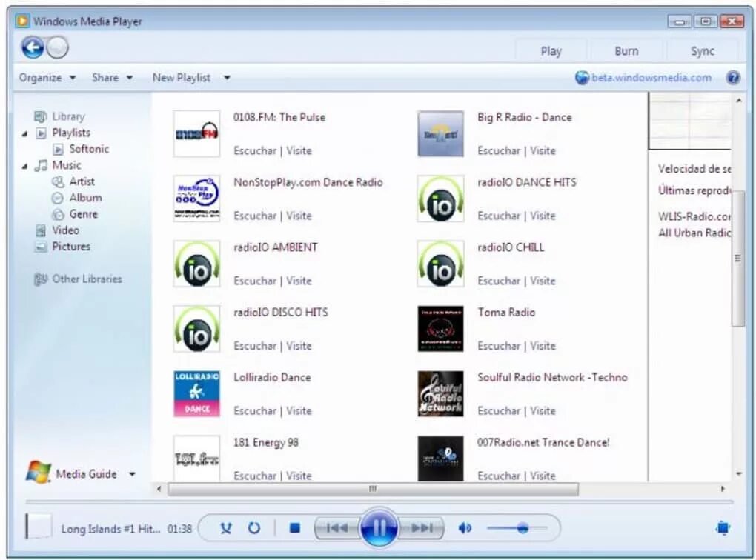This screenshot has height=560, width=756.
Task: Open the Sync tab
Action: coord(703,51)
